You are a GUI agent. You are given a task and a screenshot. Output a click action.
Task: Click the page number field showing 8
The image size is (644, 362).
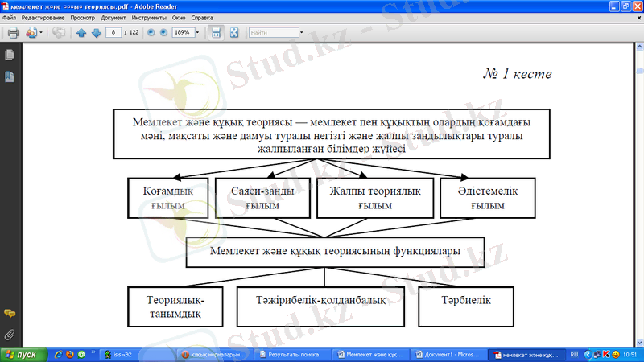click(x=114, y=32)
